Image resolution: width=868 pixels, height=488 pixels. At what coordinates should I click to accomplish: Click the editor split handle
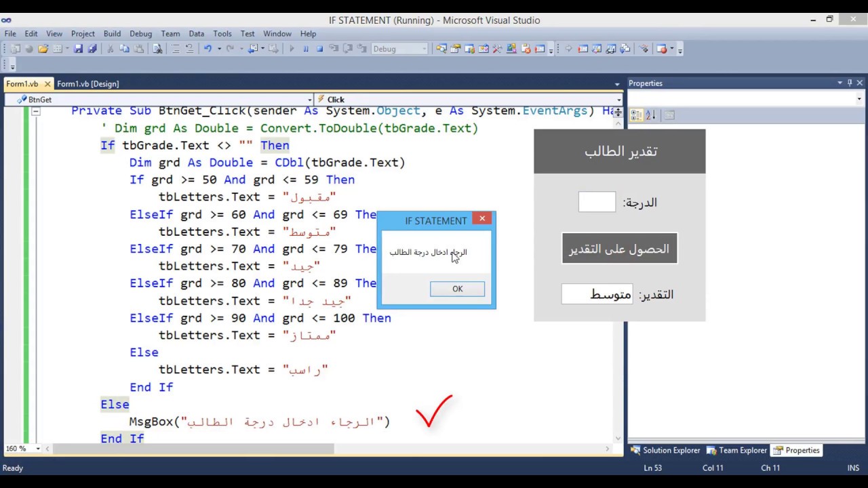[618, 112]
